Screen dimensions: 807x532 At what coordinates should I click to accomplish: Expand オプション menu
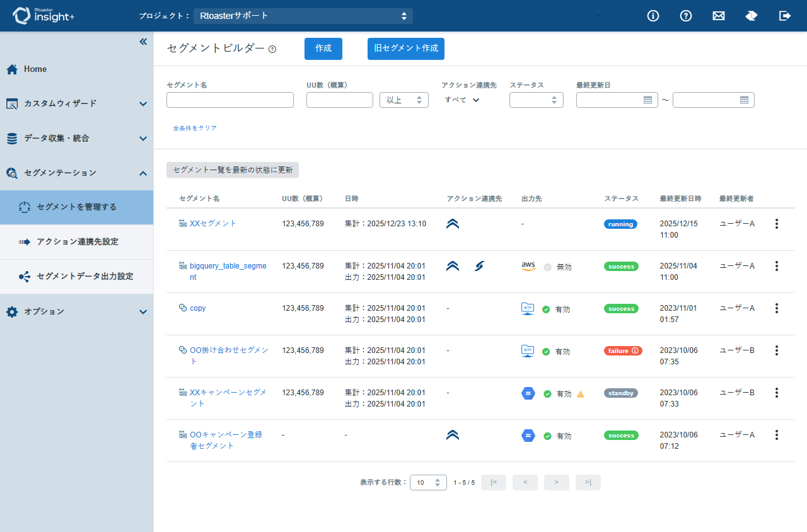point(76,311)
